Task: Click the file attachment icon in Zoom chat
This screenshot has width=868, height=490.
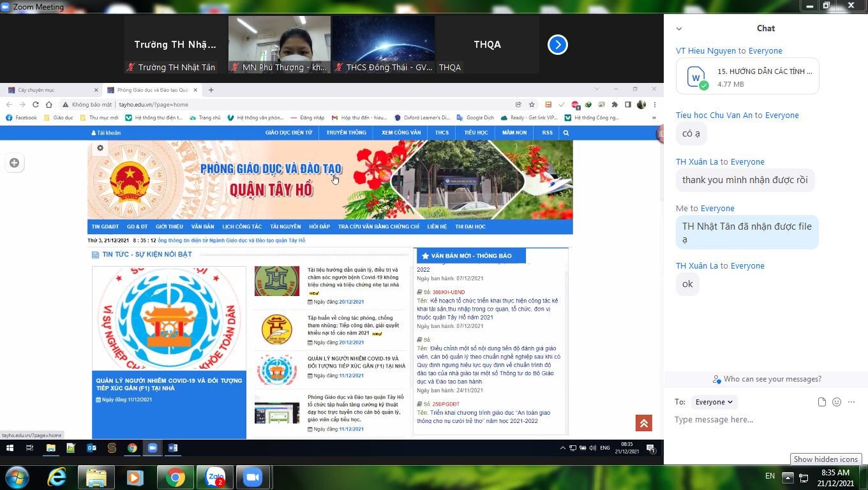Action: [821, 401]
